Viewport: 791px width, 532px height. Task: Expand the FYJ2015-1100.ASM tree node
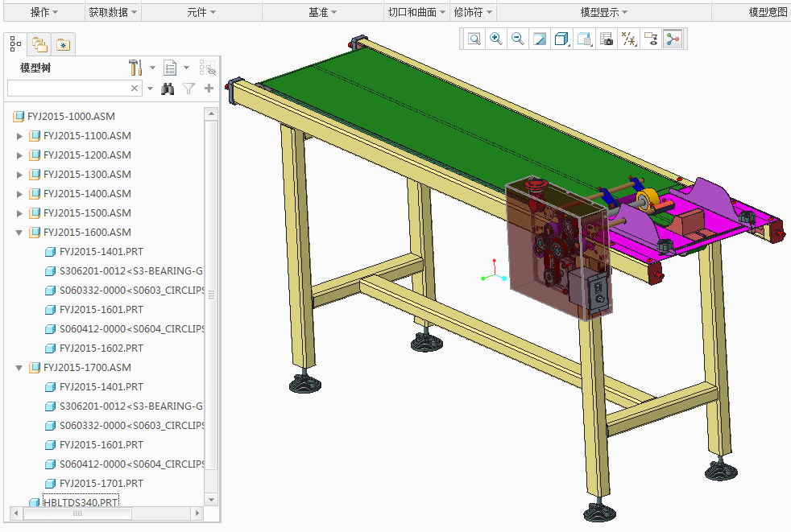coord(20,136)
